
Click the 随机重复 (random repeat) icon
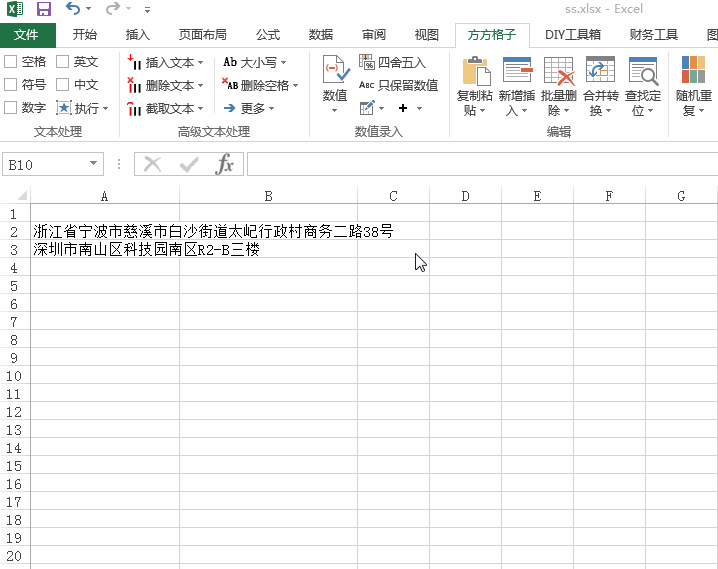click(x=693, y=71)
